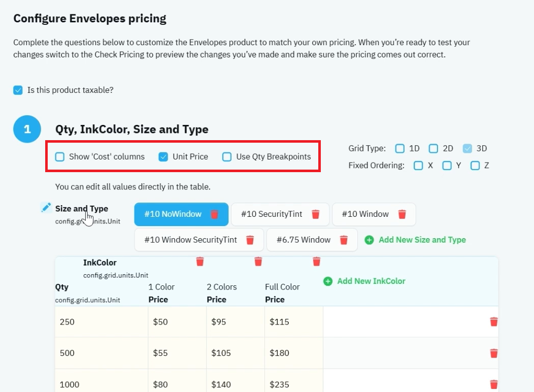Click the green plus icon for new InkColor

[x=328, y=281]
